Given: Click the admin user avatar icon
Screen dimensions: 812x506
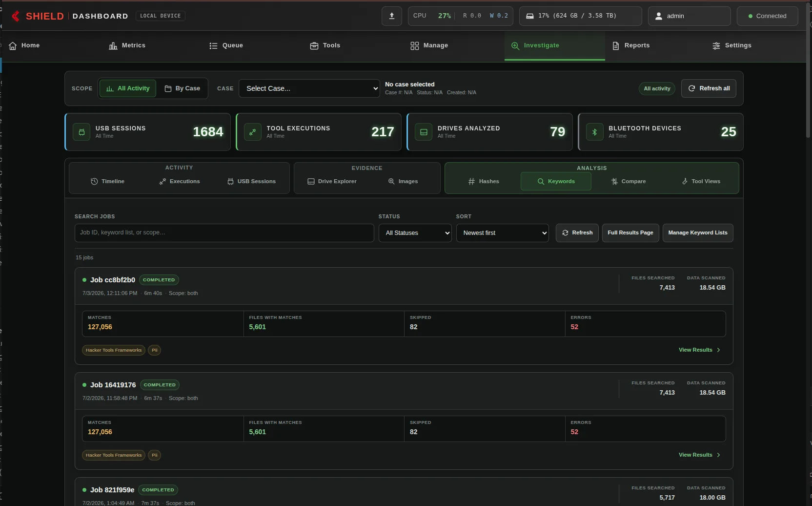Looking at the screenshot, I should click(x=658, y=16).
